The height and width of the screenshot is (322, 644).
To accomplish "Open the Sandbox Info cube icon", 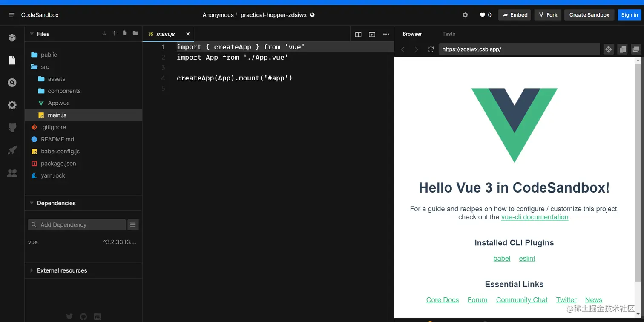I will (x=12, y=37).
